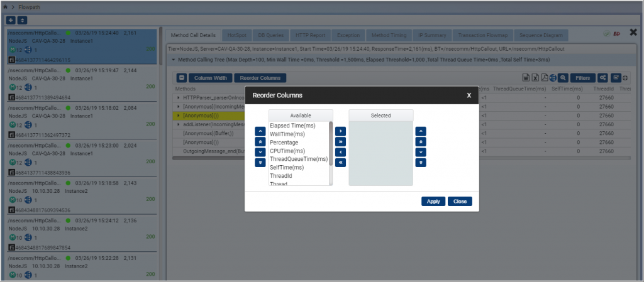
Task: Collapse the Method Calling Tree section
Action: 174,60
